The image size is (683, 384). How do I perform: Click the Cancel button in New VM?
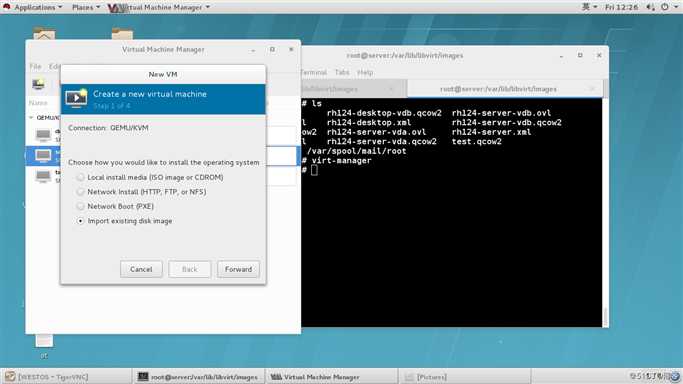click(141, 269)
